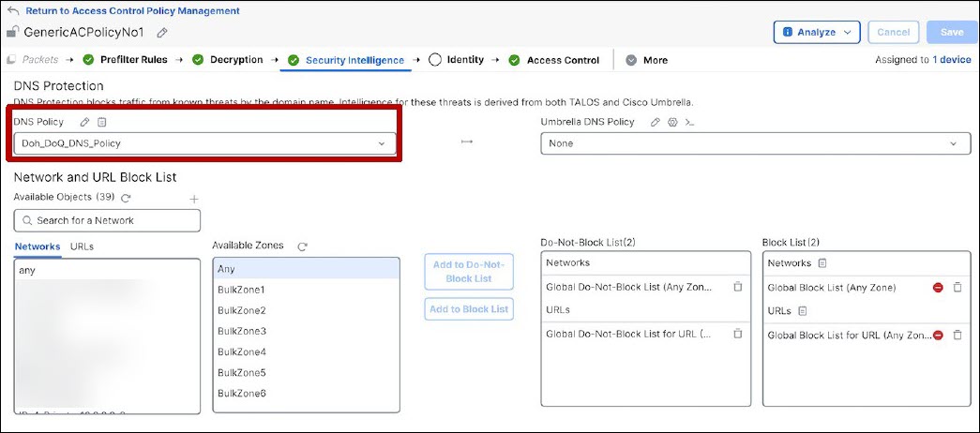Expand the More menu
The height and width of the screenshot is (433, 980).
tap(647, 60)
